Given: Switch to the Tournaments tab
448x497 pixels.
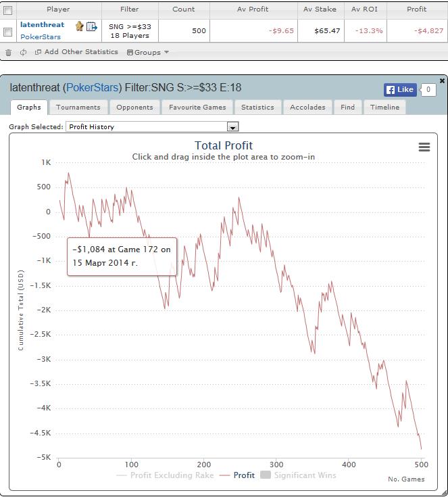Looking at the screenshot, I should (x=78, y=107).
